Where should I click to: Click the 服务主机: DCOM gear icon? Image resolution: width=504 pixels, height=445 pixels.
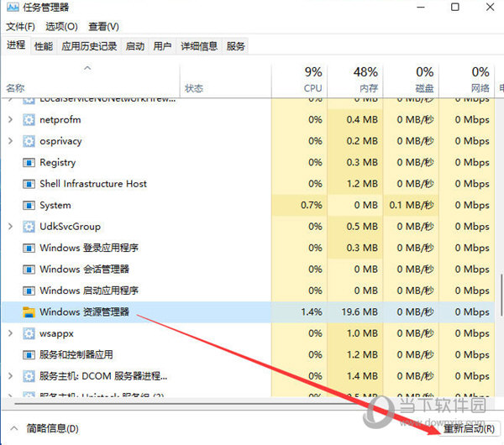[29, 376]
